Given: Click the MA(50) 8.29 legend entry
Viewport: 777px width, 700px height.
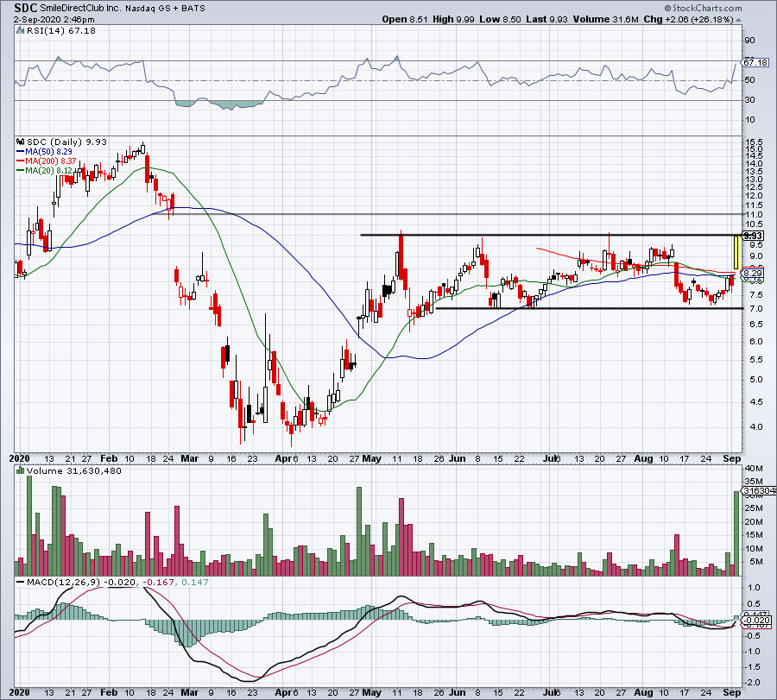Looking at the screenshot, I should coord(48,152).
